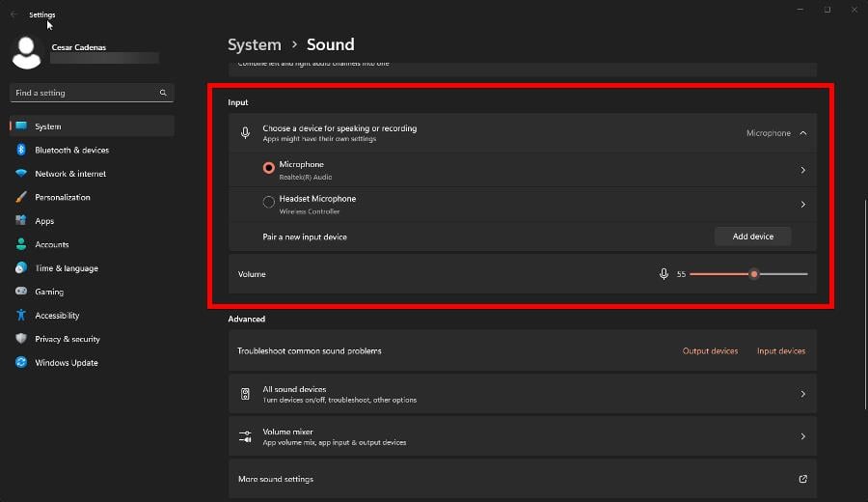The image size is (868, 502).
Task: Expand All sound devices chevron
Action: [x=802, y=394]
